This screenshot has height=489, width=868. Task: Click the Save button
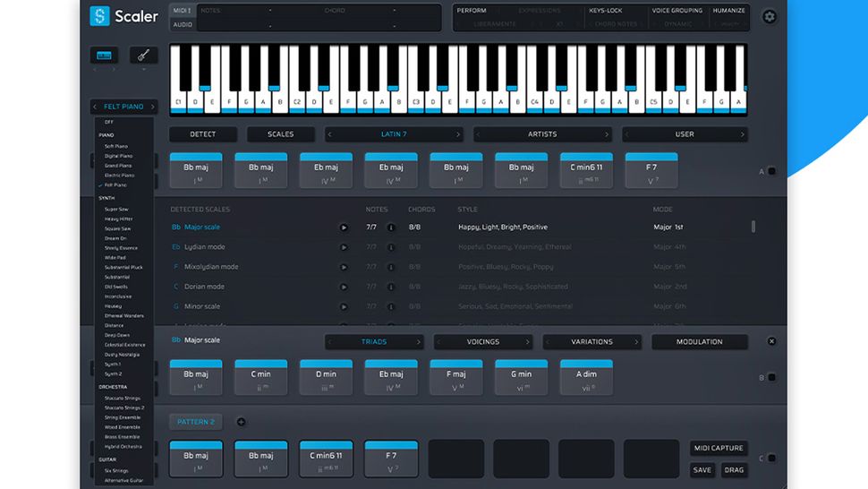click(x=702, y=470)
